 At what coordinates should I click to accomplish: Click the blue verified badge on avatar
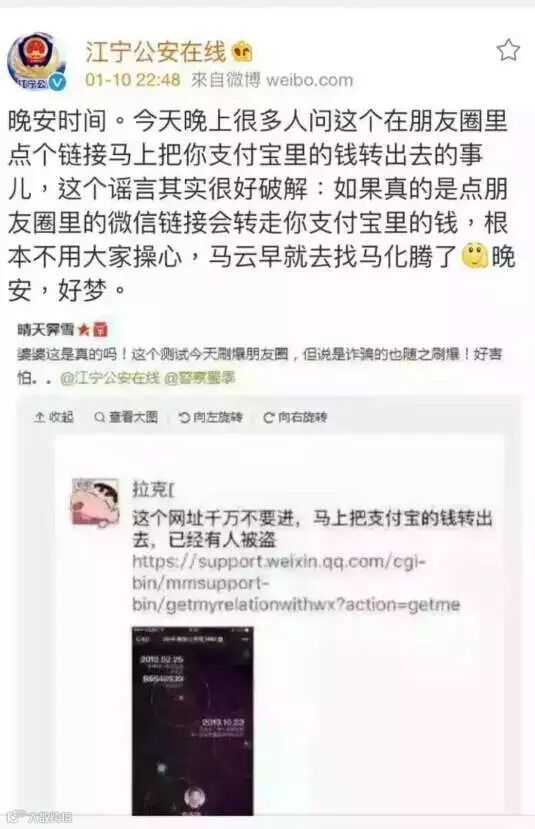click(x=57, y=82)
